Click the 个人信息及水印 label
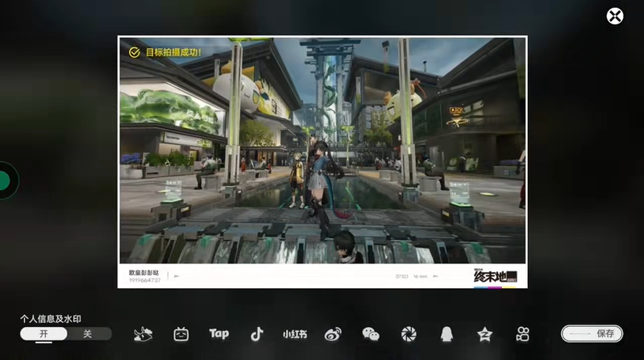 tap(51, 319)
